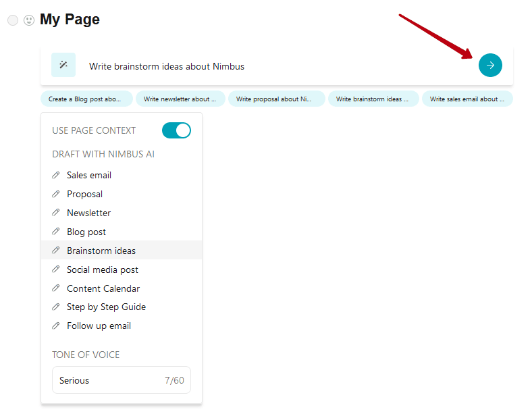Select Newsletter draft option
The width and height of the screenshot is (532, 412).
(x=122, y=213)
